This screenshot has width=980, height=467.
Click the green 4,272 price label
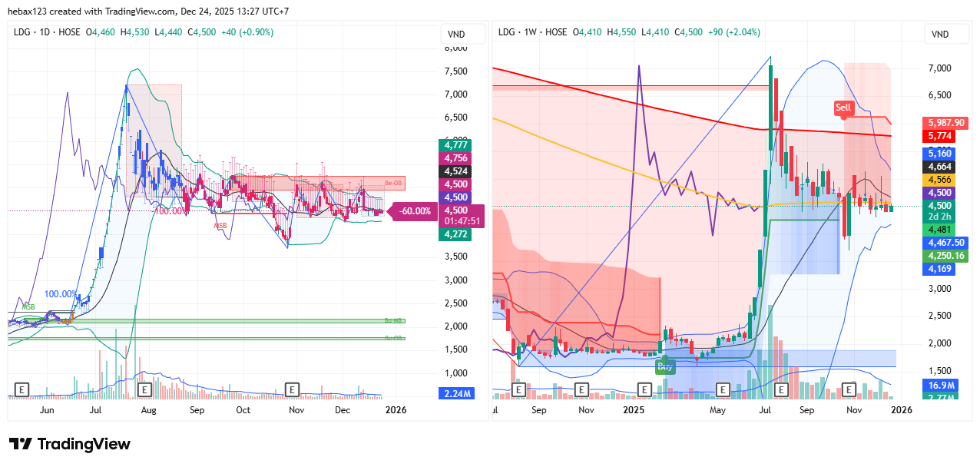pyautogui.click(x=457, y=235)
